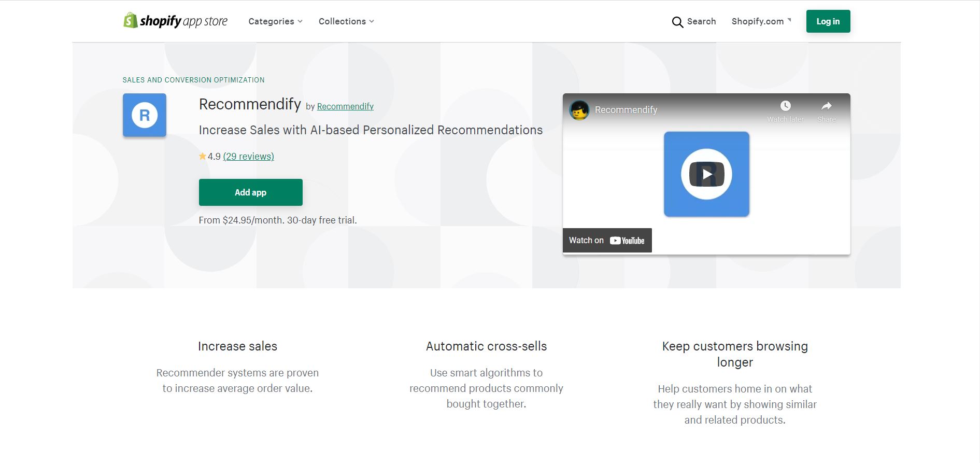This screenshot has height=463, width=980.
Task: Click the Log in button
Action: 828,21
